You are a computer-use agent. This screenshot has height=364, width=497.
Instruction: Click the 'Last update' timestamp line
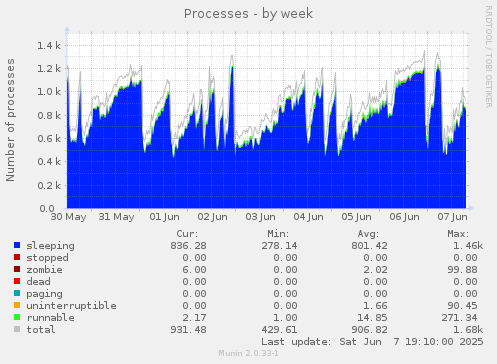pyautogui.click(x=372, y=342)
